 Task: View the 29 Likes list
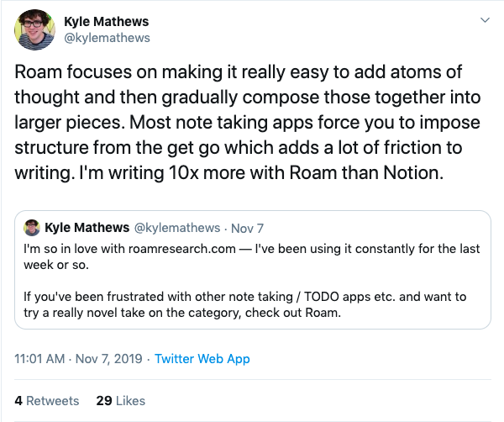coord(120,401)
